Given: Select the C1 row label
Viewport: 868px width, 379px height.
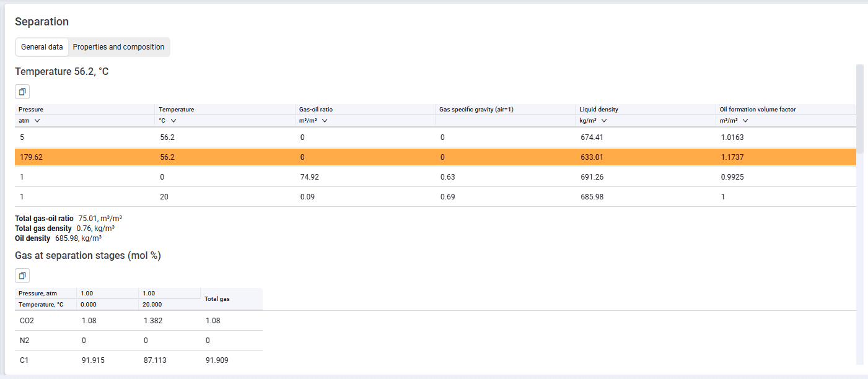Looking at the screenshot, I should pyautogui.click(x=25, y=360).
